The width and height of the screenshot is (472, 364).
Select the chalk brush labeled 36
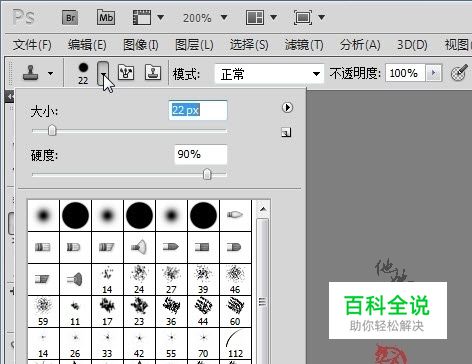(171, 311)
